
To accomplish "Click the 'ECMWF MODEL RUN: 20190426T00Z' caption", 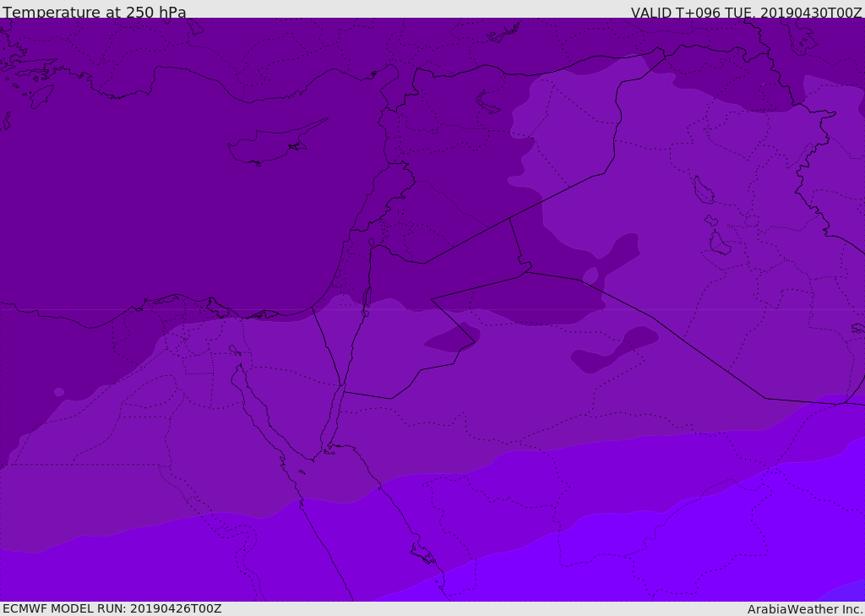I will click(x=112, y=608).
